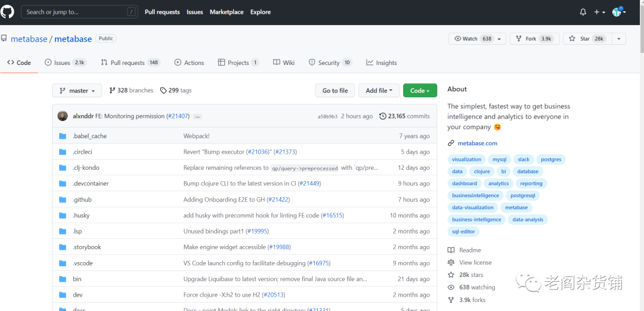Switch to the Actions tab
644x311 pixels.
coord(190,63)
